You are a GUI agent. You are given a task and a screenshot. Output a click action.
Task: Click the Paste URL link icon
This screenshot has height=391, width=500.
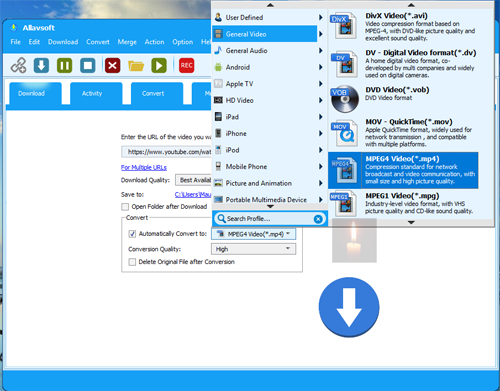(x=18, y=65)
